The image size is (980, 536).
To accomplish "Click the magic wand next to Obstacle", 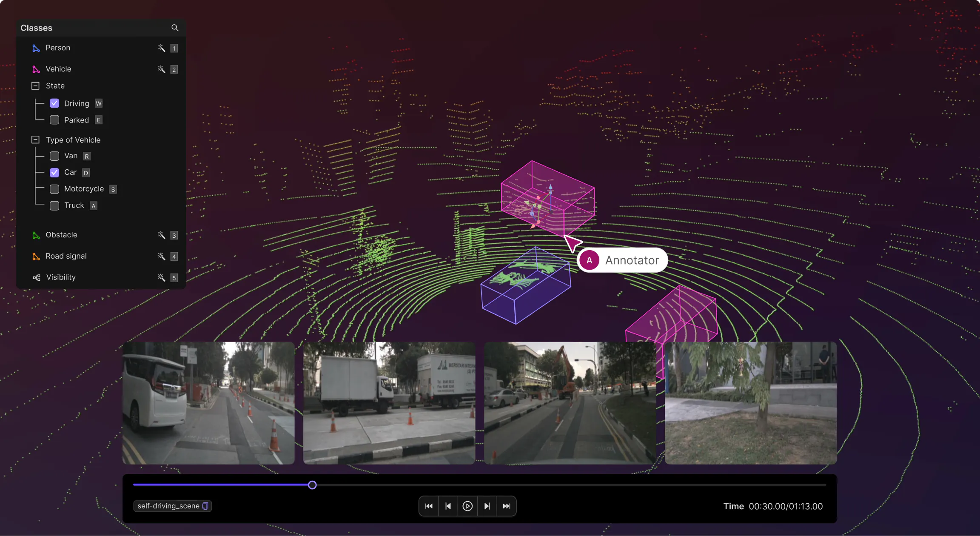I will [161, 235].
